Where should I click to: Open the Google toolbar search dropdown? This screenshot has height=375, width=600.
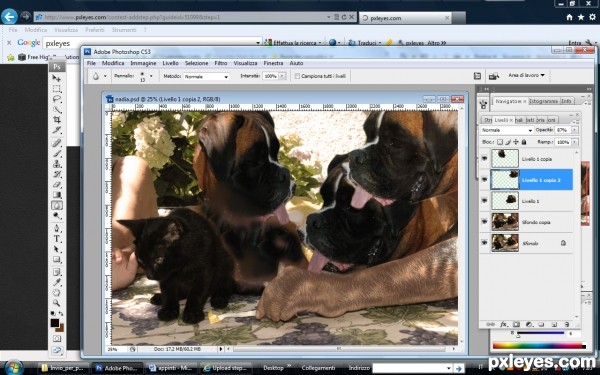point(258,43)
